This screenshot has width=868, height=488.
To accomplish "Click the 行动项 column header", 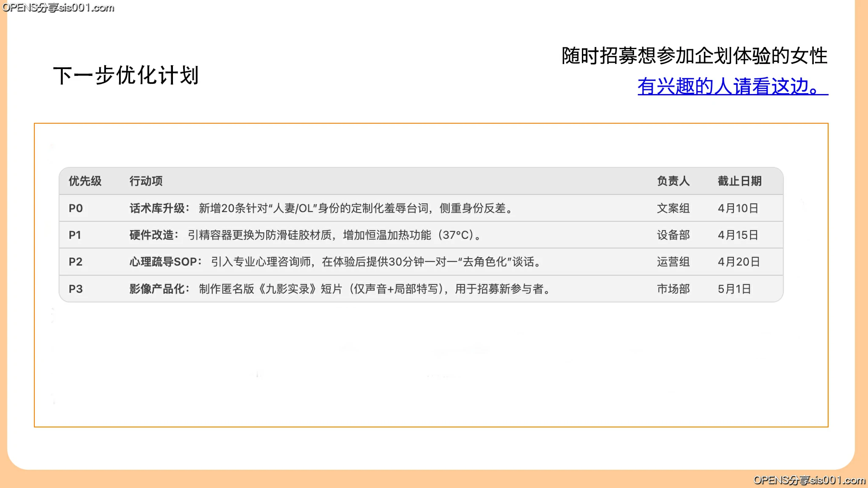I will pyautogui.click(x=146, y=181).
